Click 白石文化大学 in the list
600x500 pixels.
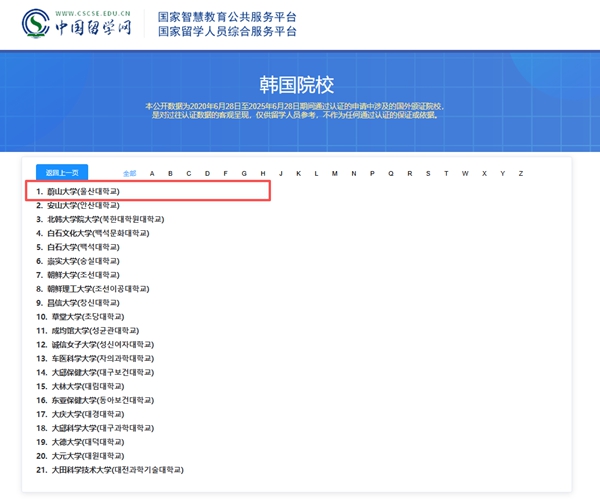coord(98,233)
